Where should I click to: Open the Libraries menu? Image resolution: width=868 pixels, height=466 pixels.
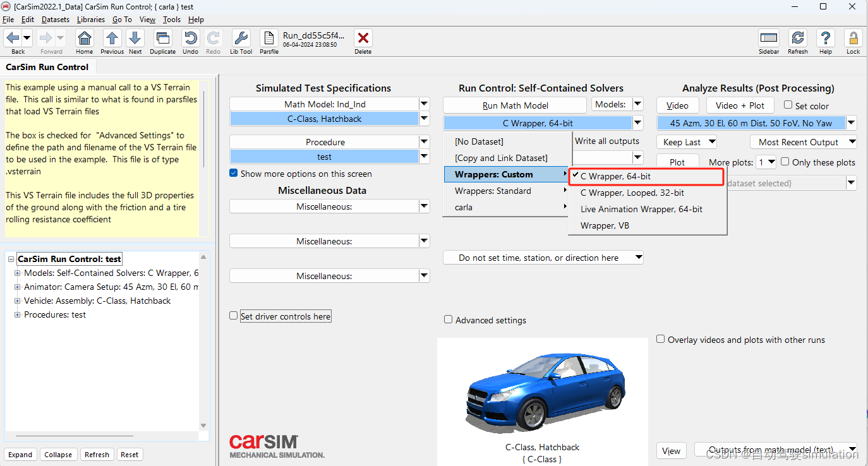[91, 20]
